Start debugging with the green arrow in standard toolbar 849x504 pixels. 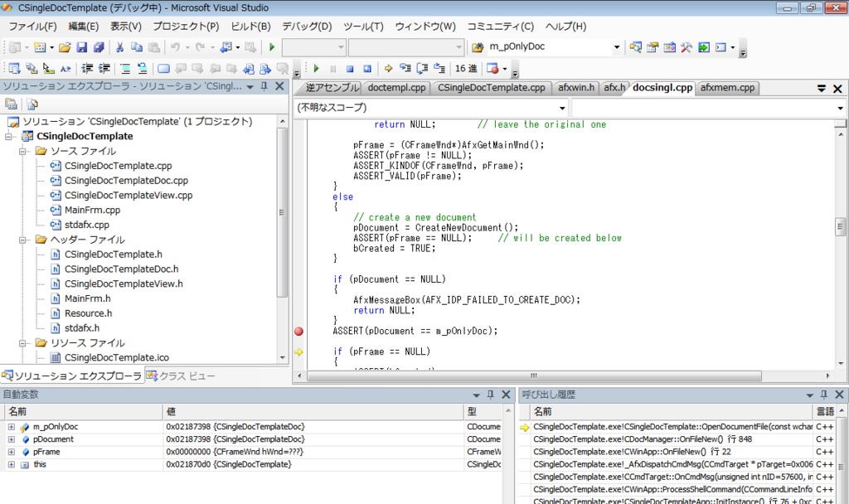click(272, 47)
